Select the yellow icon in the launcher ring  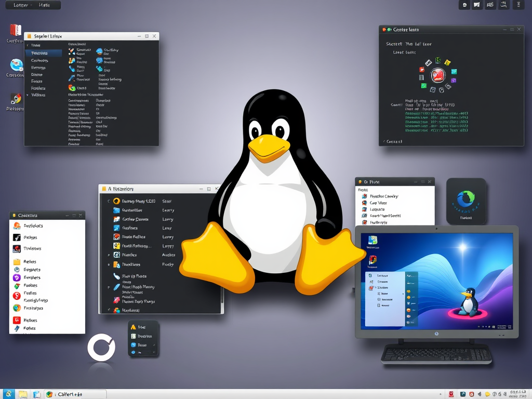point(447,62)
